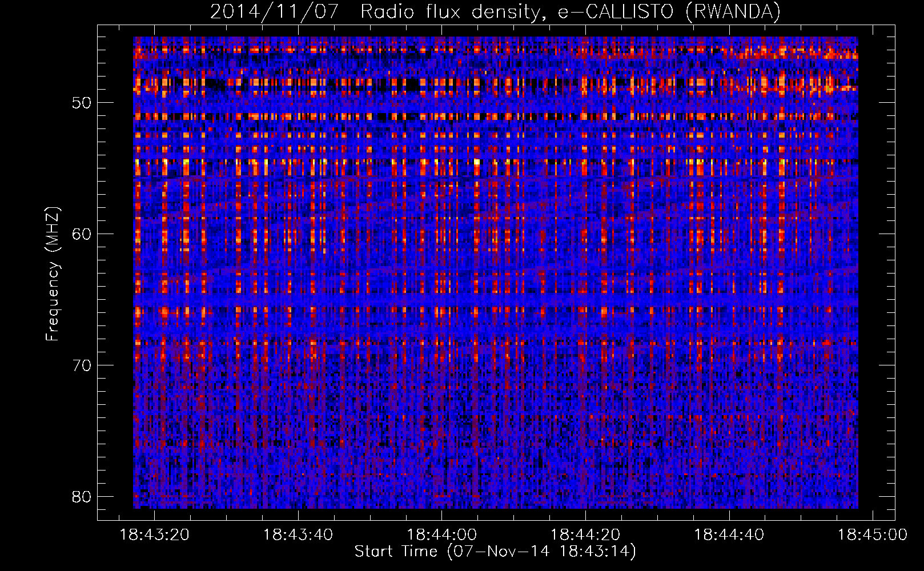The height and width of the screenshot is (571, 924).
Task: Click the plot title mentioning e-CALLISTO (RWANDA)
Action: pyautogui.click(x=495, y=11)
